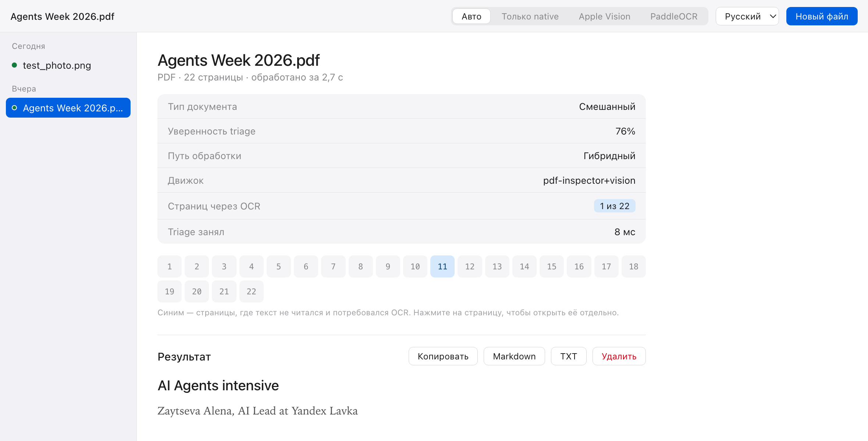Open page 1
The width and height of the screenshot is (868, 441).
click(170, 266)
